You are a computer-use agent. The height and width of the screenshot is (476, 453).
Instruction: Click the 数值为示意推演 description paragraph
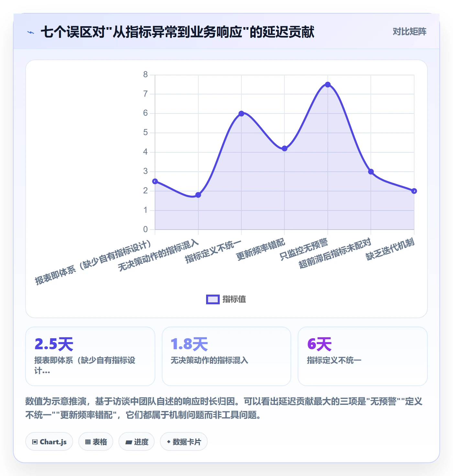tap(224, 408)
